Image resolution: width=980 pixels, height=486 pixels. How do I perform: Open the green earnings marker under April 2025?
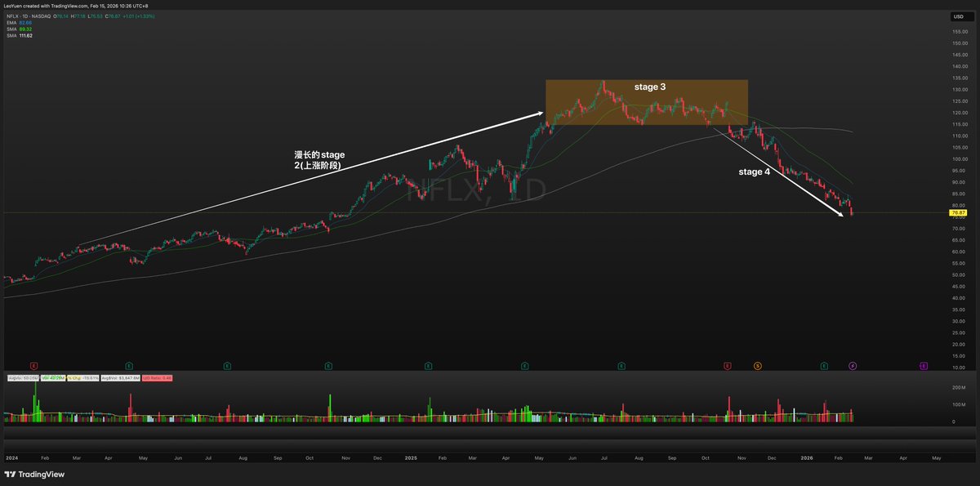(x=524, y=366)
